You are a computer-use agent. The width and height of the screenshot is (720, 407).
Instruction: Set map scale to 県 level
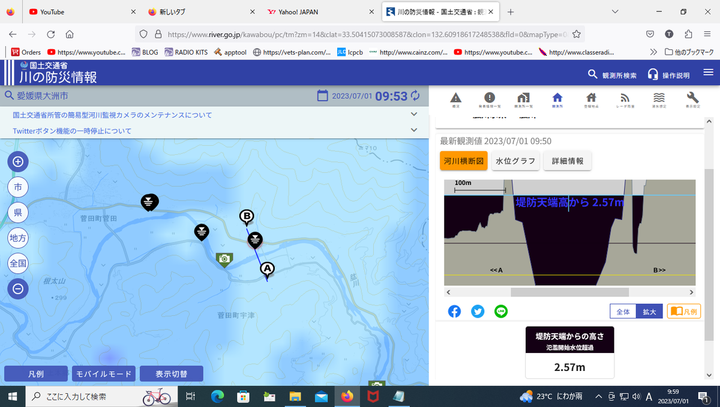tap(18, 213)
